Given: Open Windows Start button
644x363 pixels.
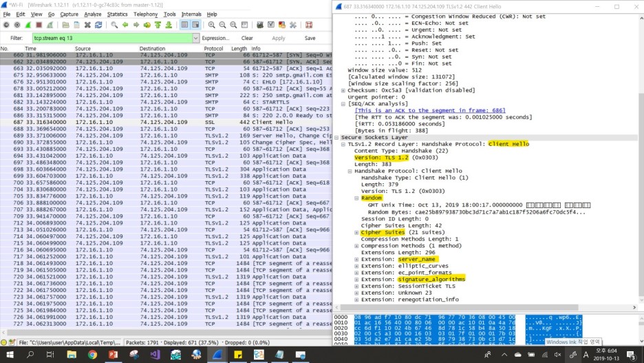Looking at the screenshot, I should (x=10, y=354).
